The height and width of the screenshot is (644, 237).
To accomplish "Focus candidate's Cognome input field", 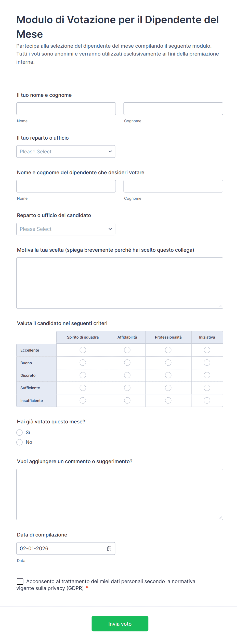I will pos(173,186).
